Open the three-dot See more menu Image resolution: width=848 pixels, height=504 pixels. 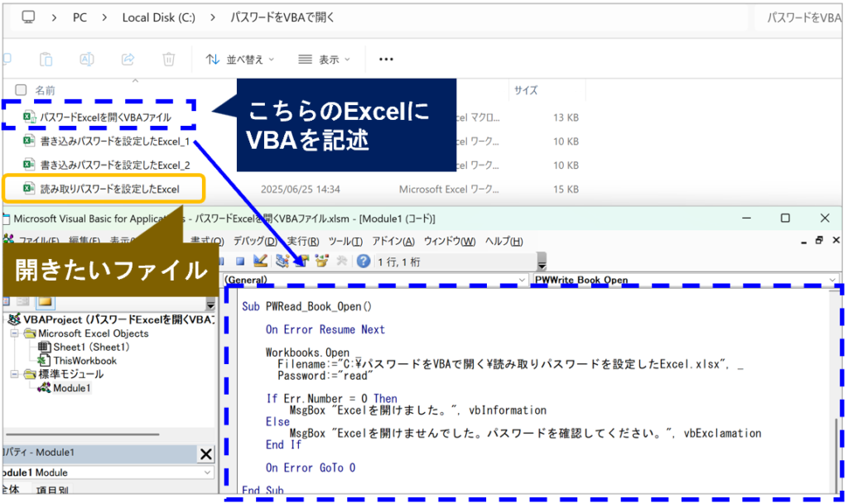point(386,60)
